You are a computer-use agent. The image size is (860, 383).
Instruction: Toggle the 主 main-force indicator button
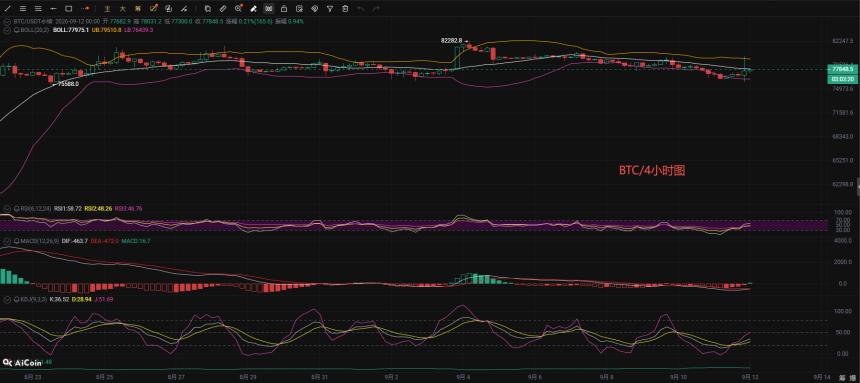click(107, 9)
